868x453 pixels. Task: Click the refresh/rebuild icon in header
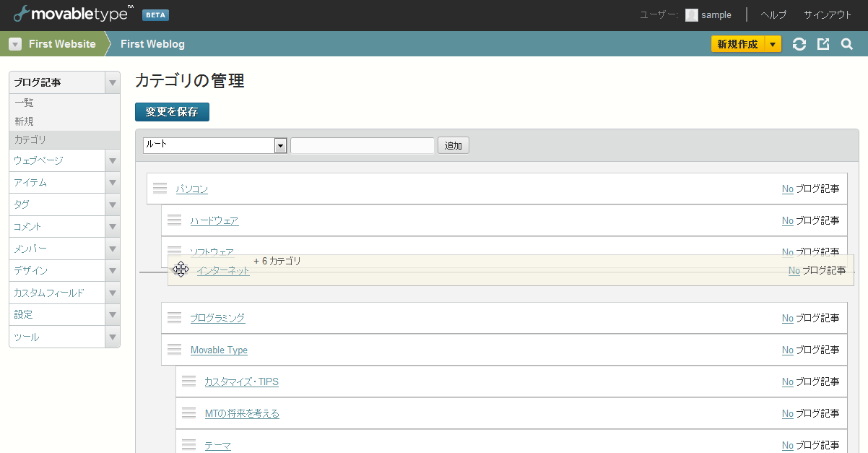(x=799, y=44)
